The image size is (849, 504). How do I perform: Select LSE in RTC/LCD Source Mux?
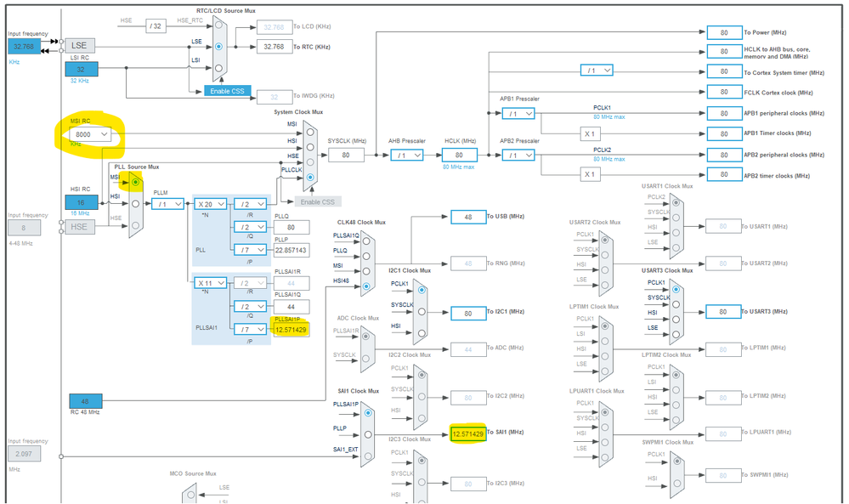coord(218,47)
